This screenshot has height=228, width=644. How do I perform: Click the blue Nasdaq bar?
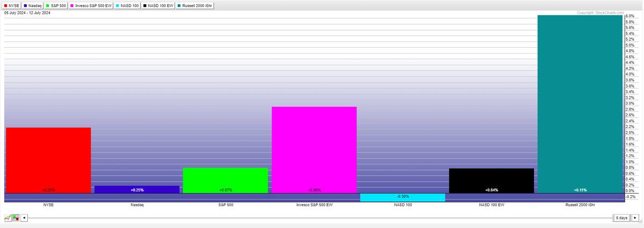pyautogui.click(x=137, y=189)
